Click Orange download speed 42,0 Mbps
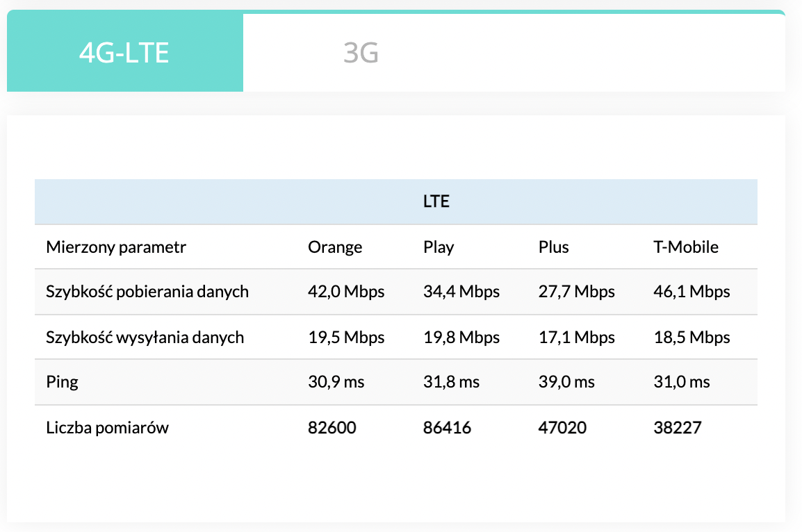This screenshot has height=532, width=802. (x=346, y=292)
